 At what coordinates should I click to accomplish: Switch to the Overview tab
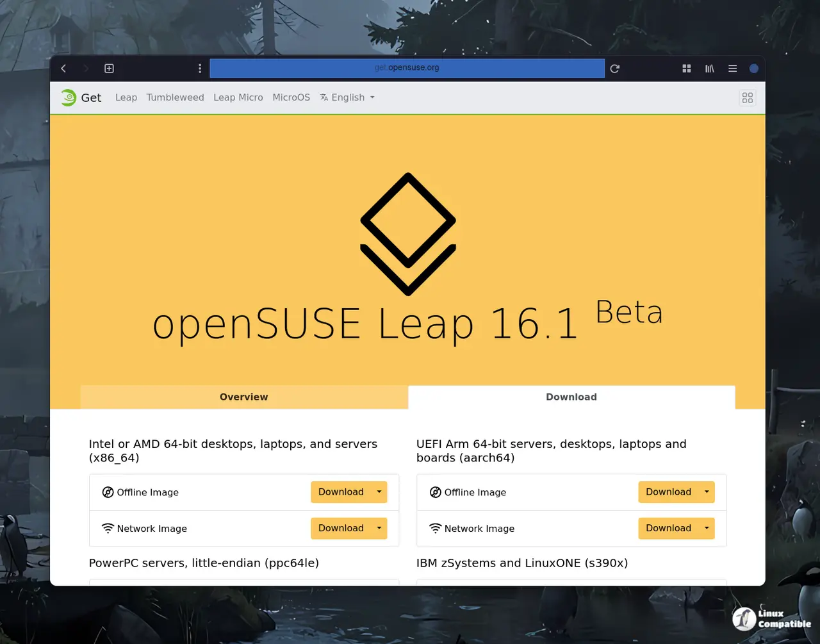[244, 397]
